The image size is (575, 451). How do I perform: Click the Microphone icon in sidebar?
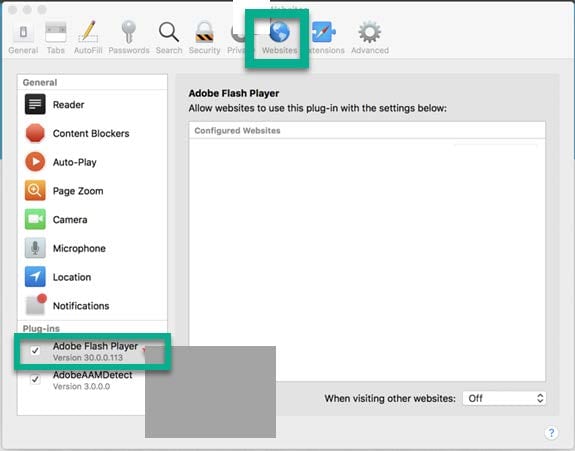(x=35, y=248)
